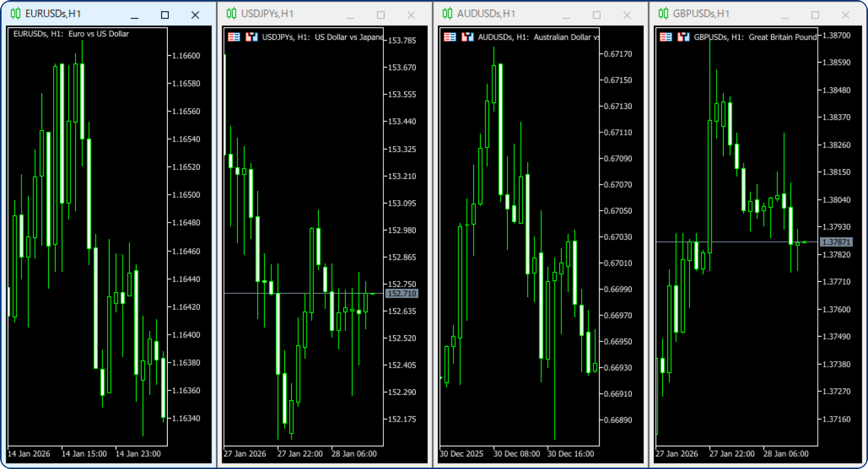The image size is (868, 469).
Task: Click the AUDUSDs one-click trading panel icon
Action: tap(450, 37)
